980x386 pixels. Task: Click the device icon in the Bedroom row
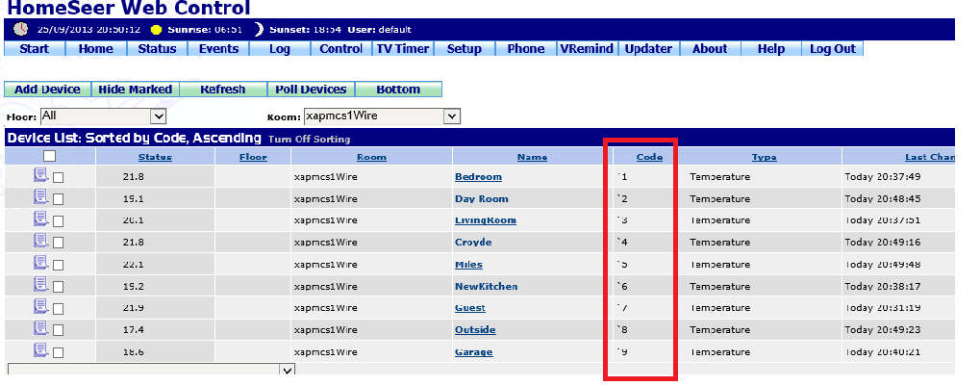tap(41, 175)
